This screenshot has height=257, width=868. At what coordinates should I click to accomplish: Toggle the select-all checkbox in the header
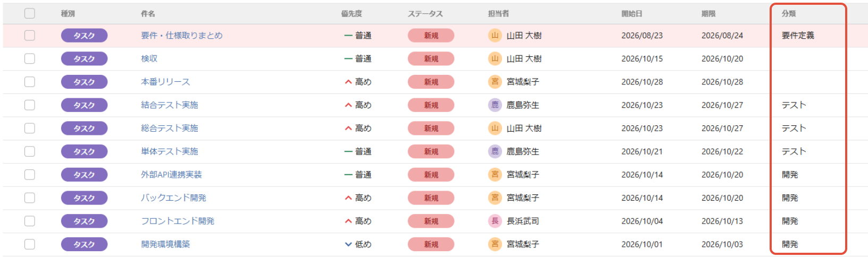click(x=30, y=13)
